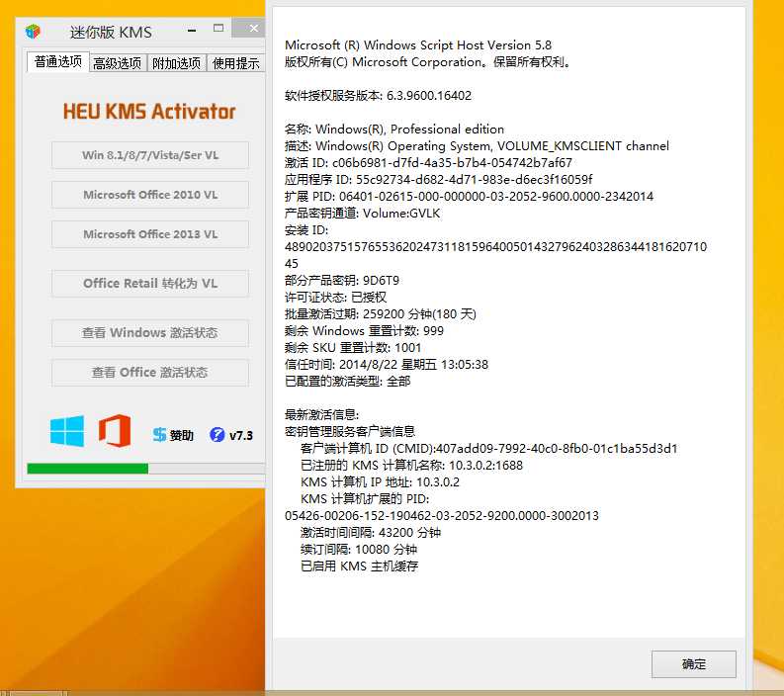Open the 附加选项 tab
Image resolution: width=784 pixels, height=696 pixels.
click(x=177, y=63)
